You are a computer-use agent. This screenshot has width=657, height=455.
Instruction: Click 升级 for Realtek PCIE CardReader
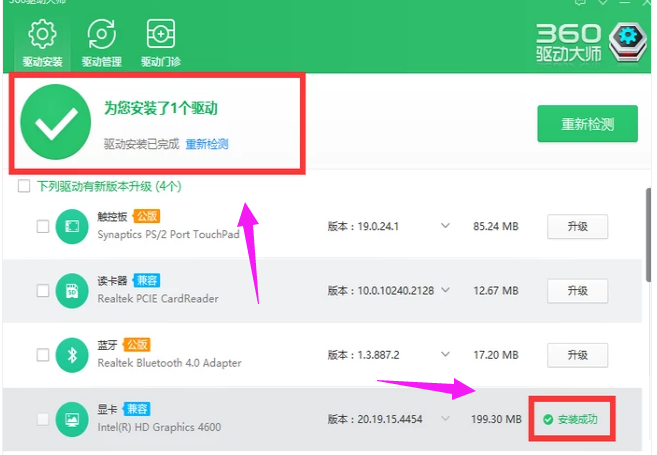click(577, 291)
